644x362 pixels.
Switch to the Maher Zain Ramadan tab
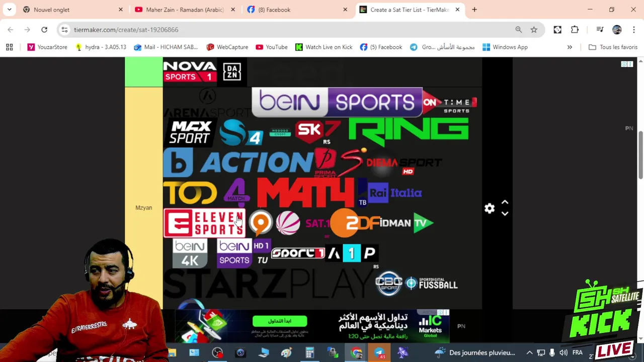(185, 10)
